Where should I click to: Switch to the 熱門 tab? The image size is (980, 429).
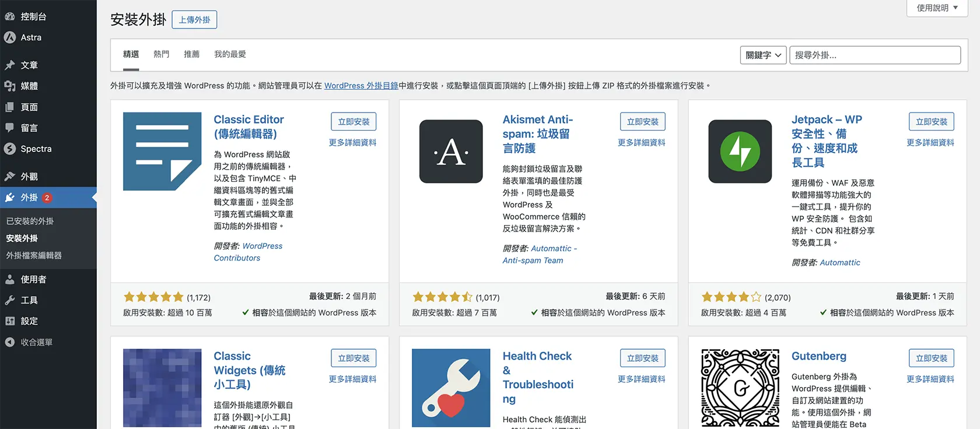pos(162,54)
